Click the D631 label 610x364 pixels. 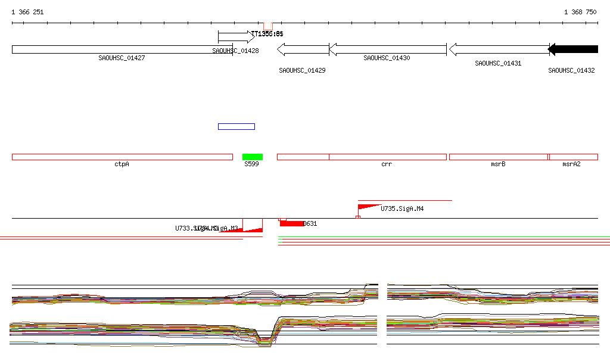tap(310, 223)
